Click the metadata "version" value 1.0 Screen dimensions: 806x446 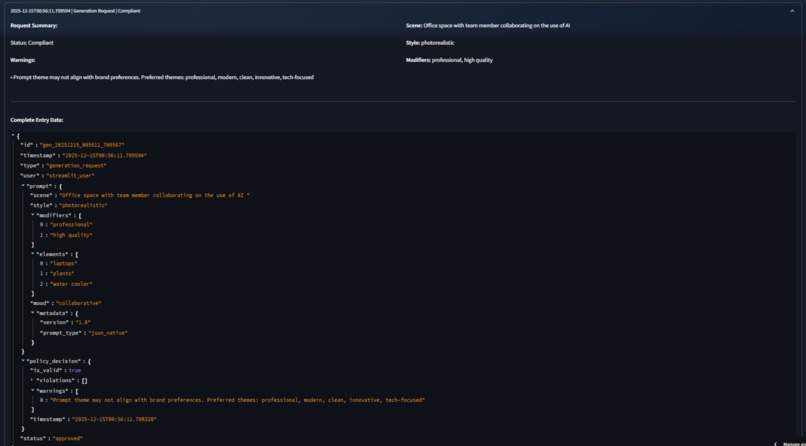click(83, 322)
